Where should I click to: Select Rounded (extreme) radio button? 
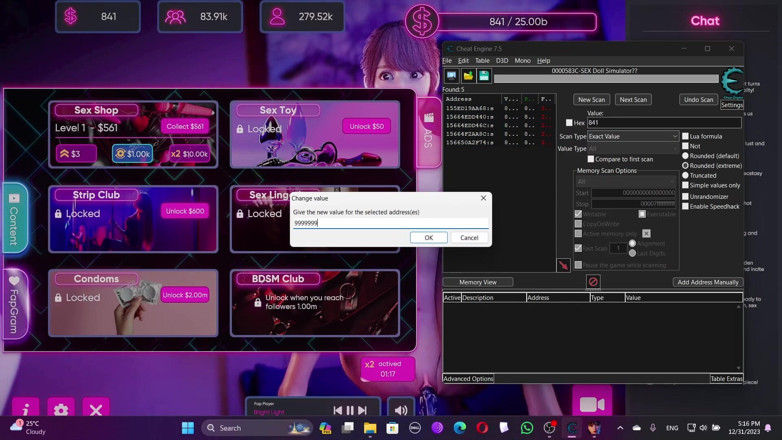tap(685, 166)
